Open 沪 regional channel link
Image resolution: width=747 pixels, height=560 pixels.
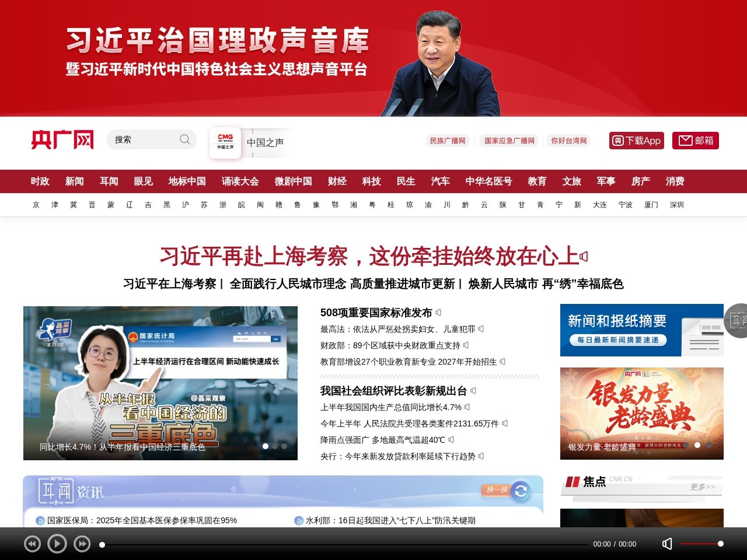click(x=186, y=205)
